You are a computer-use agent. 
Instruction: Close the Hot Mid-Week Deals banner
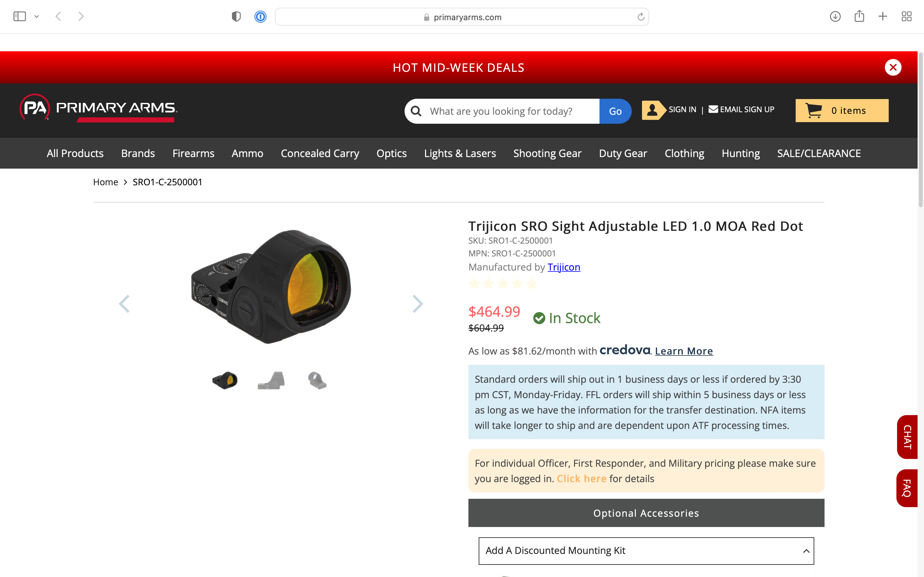tap(893, 68)
